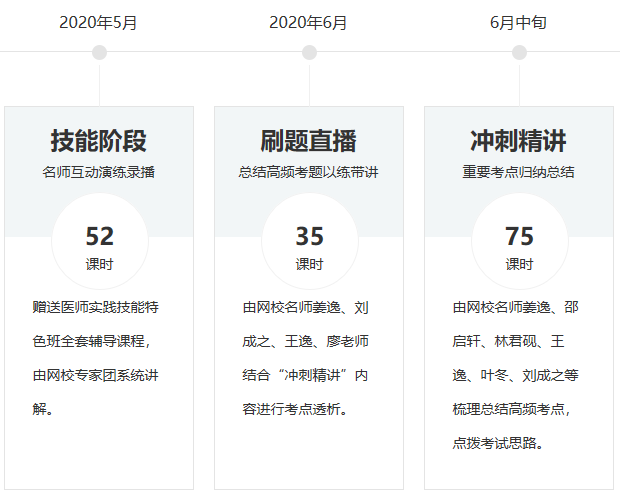Click the 75 课时 circle badge
The height and width of the screenshot is (495, 620).
[519, 243]
